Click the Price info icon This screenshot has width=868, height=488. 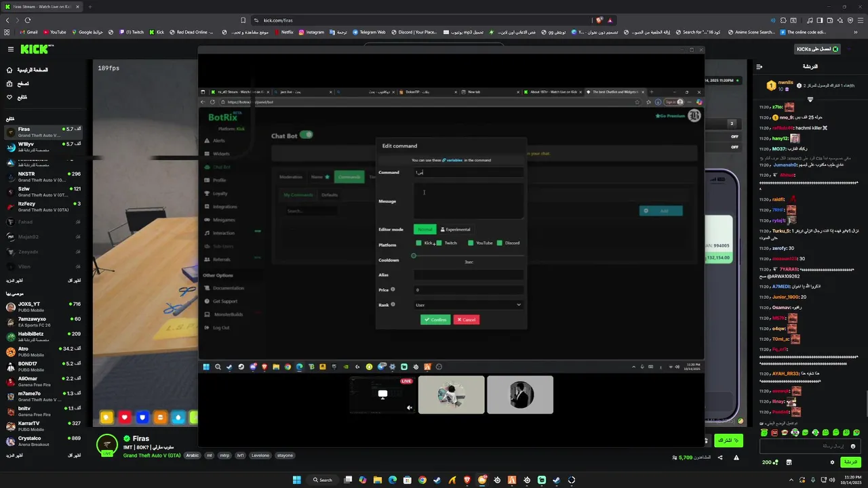(393, 289)
